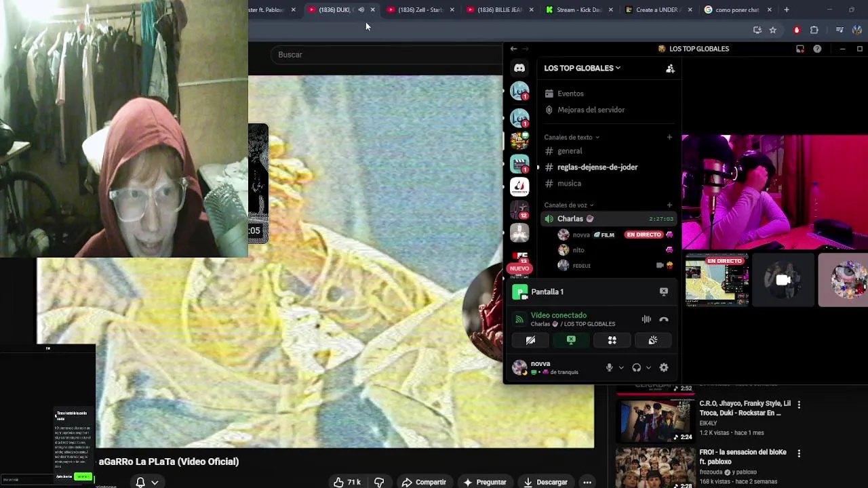Open the C.R.O, Jhayco Rockstar video thumbnail

click(655, 420)
